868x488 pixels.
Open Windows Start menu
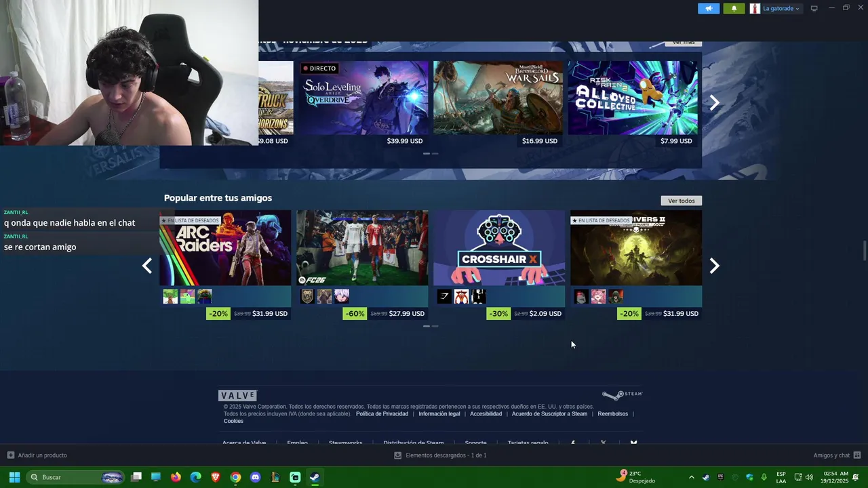coord(14,477)
